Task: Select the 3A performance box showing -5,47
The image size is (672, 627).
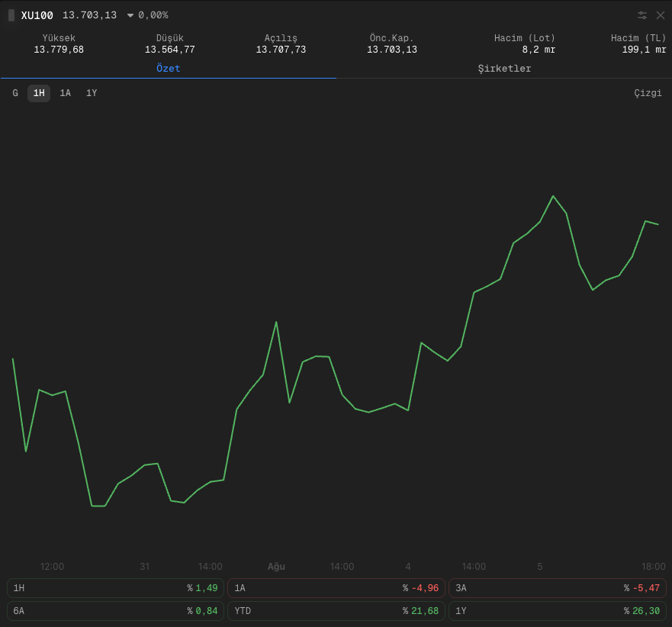Action: [558, 588]
